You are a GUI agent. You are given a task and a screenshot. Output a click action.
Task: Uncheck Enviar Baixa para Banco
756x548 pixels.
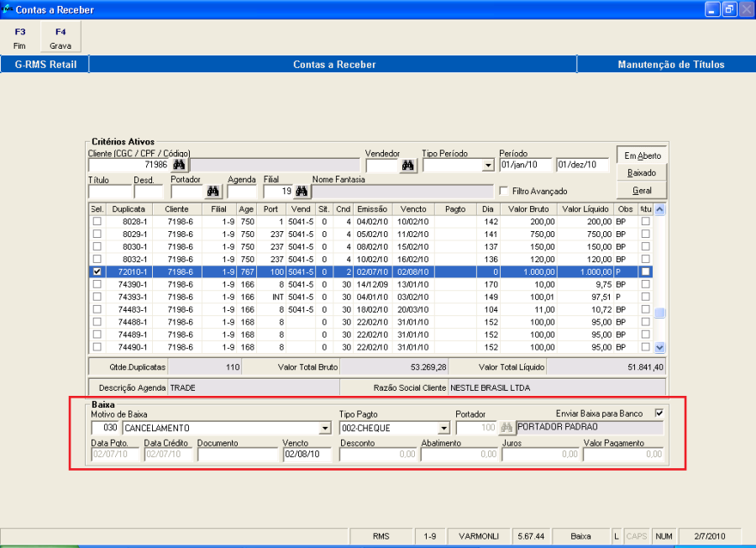(x=659, y=413)
